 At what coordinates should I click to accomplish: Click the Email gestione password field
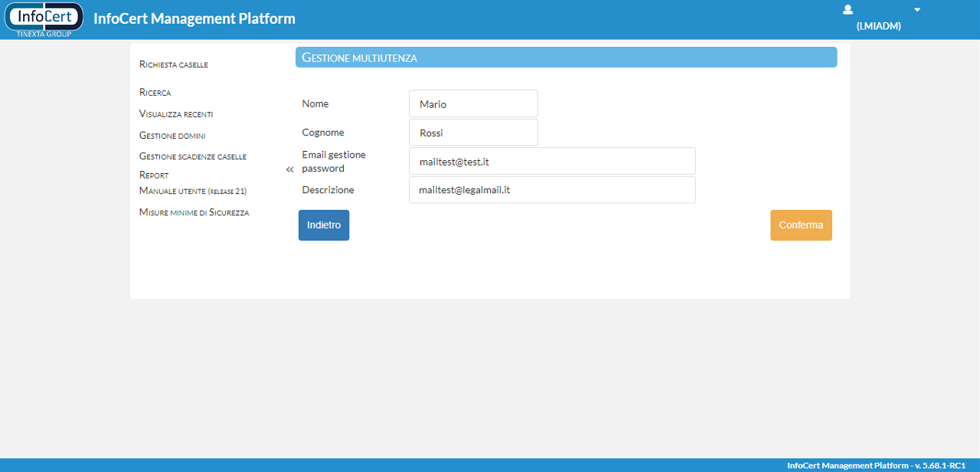pyautogui.click(x=552, y=162)
